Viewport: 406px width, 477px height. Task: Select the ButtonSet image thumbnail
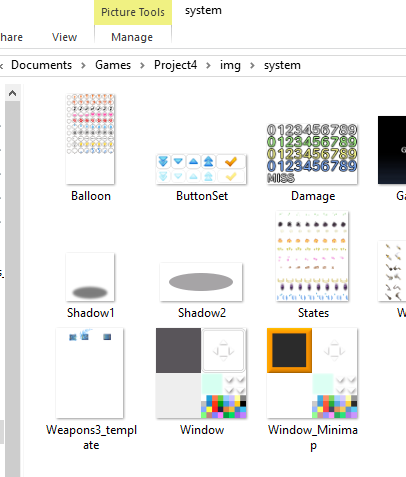coord(201,169)
